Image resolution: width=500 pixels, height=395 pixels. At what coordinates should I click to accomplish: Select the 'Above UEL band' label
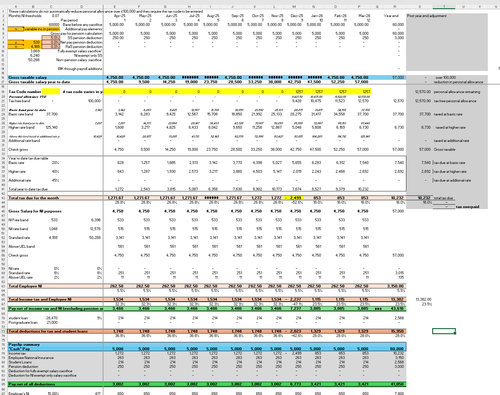pos(22,246)
